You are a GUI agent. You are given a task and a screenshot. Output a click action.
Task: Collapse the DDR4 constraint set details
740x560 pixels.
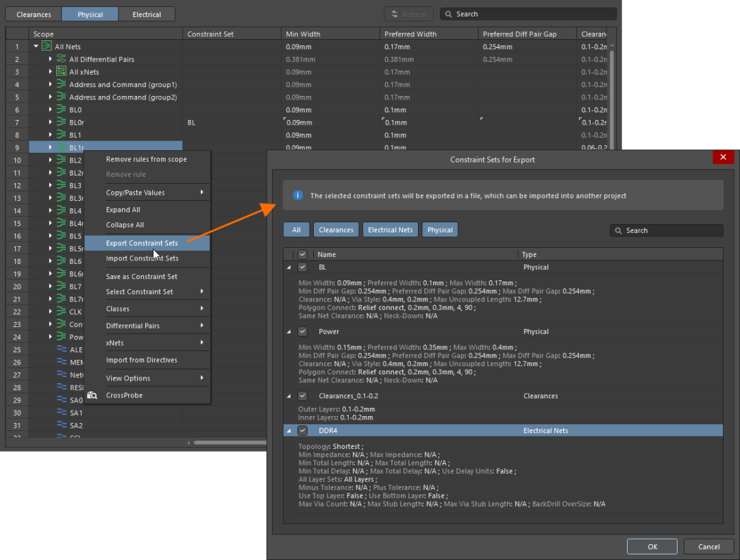tap(289, 430)
